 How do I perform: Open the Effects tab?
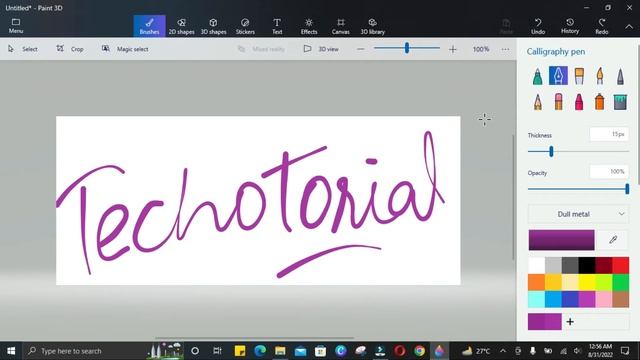click(309, 26)
